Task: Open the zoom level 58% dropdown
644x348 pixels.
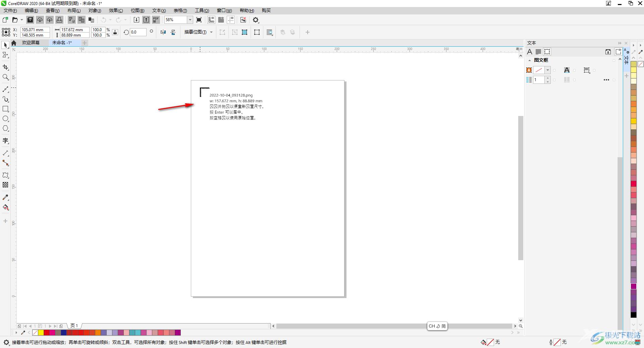Action: 190,20
